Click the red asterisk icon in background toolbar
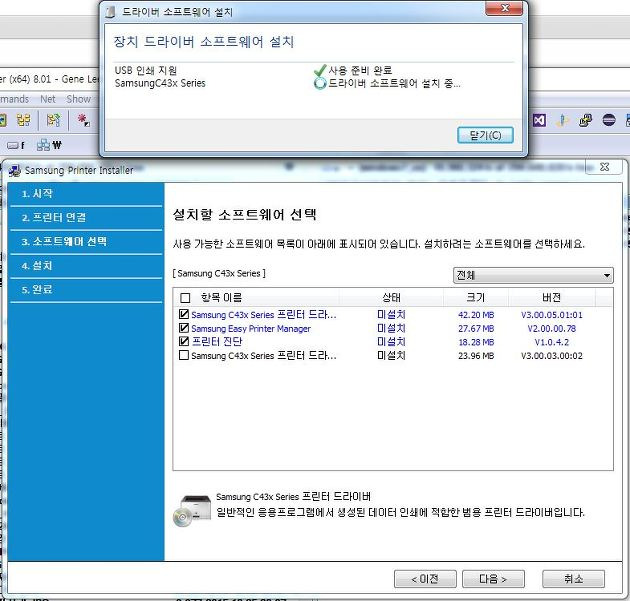The height and width of the screenshot is (601, 630). [x=83, y=120]
